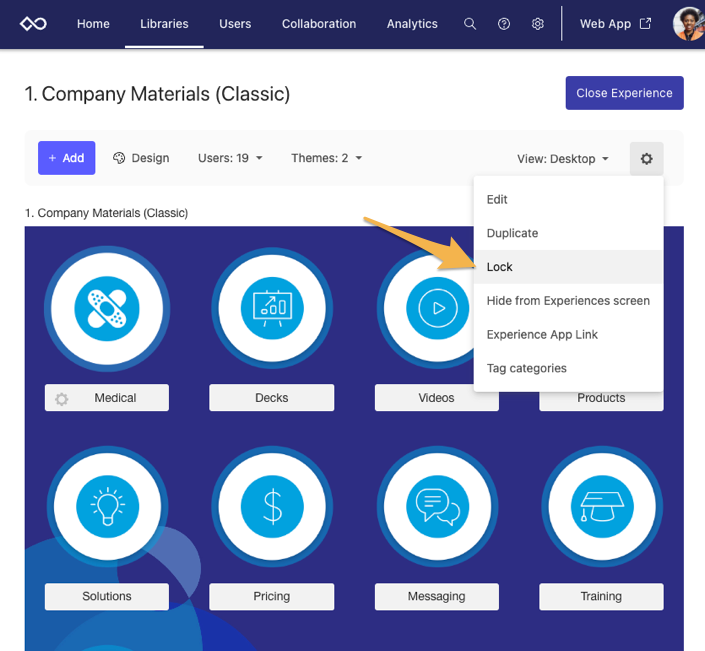
Task: Click the Products label button
Action: click(x=601, y=399)
